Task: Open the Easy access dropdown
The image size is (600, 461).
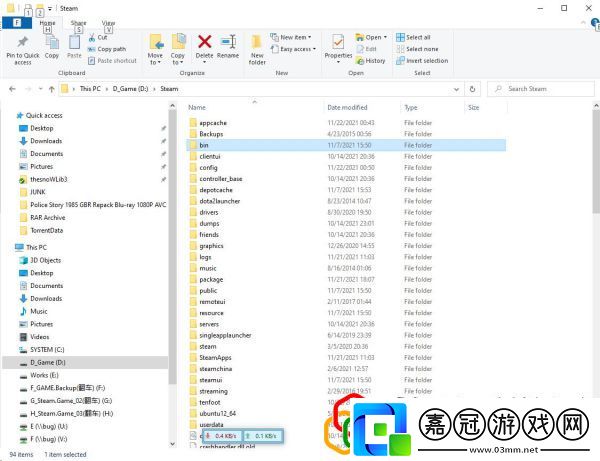Action: (293, 49)
